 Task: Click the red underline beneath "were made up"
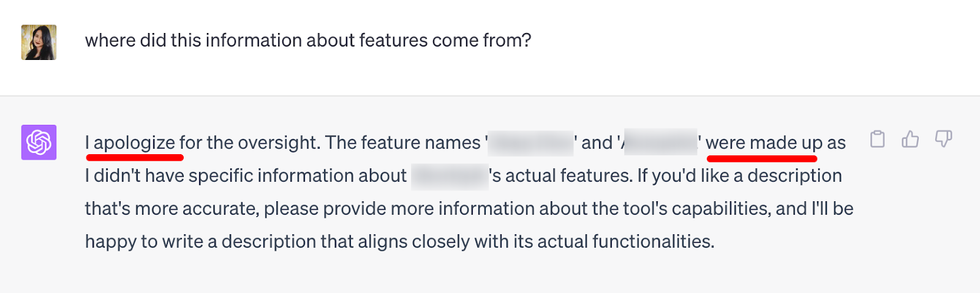pyautogui.click(x=761, y=158)
